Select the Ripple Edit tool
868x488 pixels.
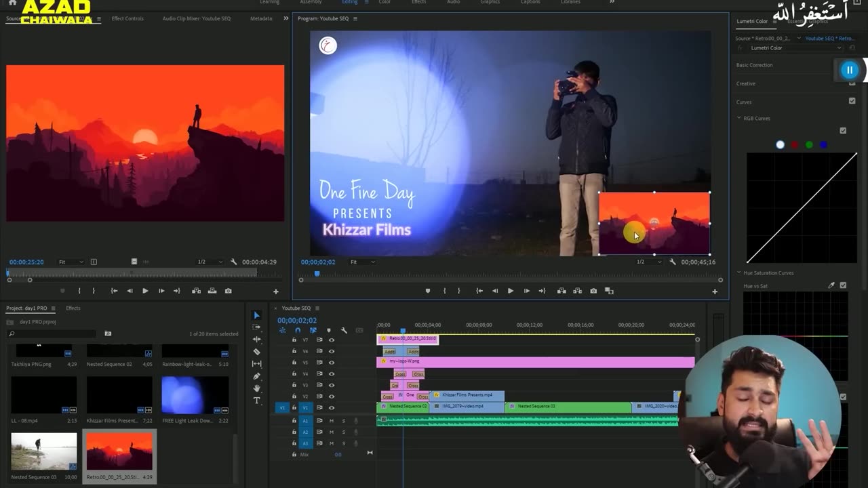[x=256, y=339]
